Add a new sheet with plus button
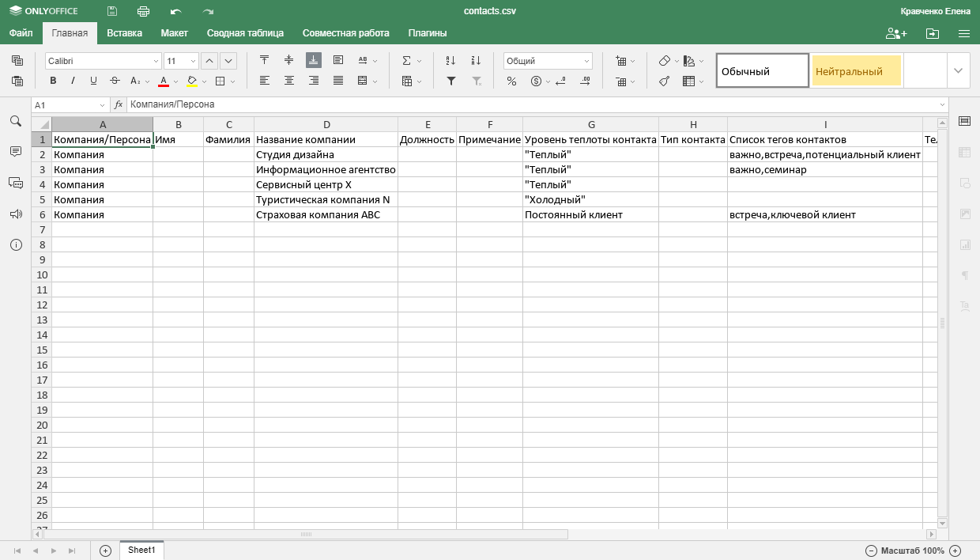Image resolution: width=980 pixels, height=560 pixels. [x=106, y=551]
